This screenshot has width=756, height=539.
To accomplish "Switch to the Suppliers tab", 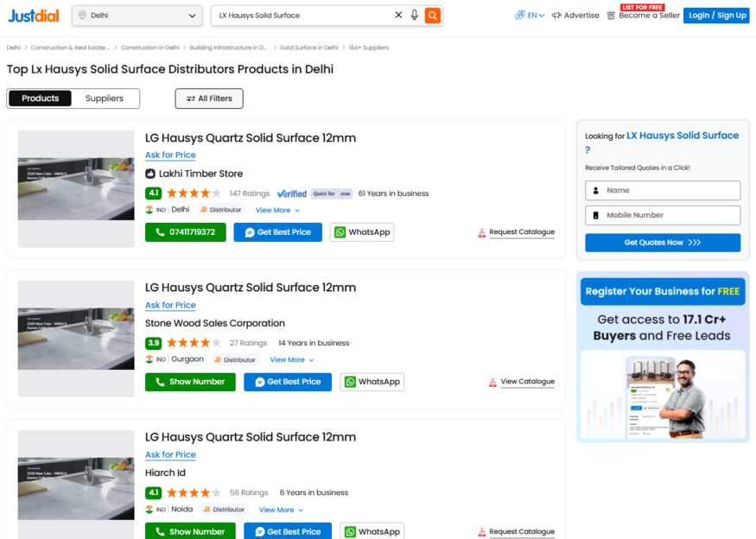I will click(x=105, y=98).
